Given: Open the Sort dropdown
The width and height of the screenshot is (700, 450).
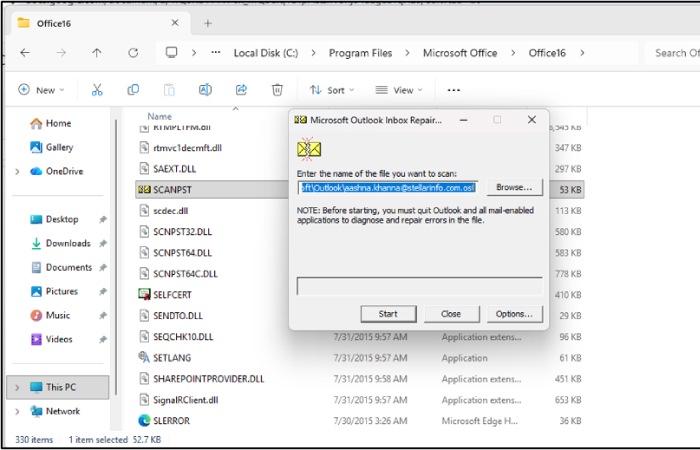Looking at the screenshot, I should [332, 90].
